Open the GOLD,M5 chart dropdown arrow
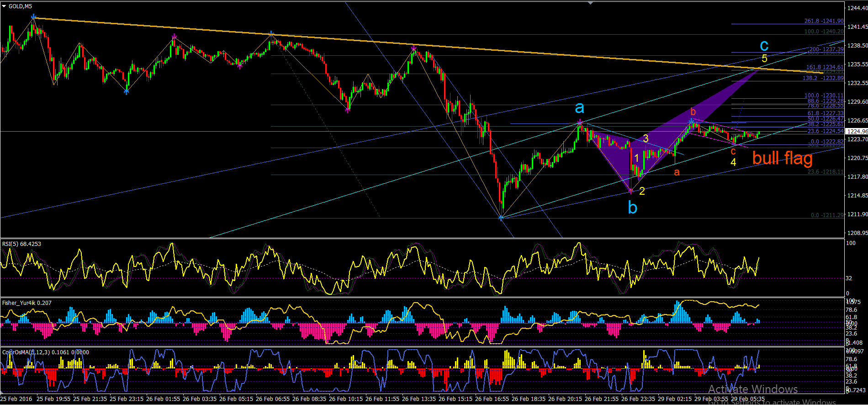 point(4,6)
